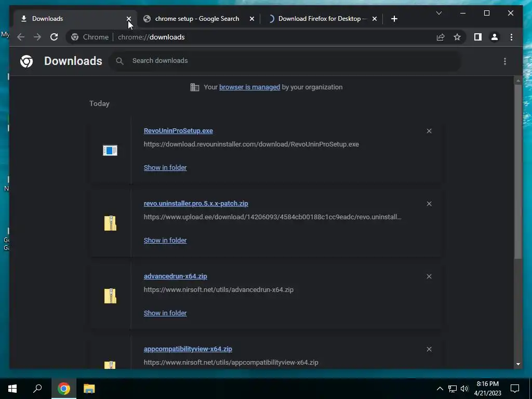Open the notification center icon
532x399 pixels.
515,389
